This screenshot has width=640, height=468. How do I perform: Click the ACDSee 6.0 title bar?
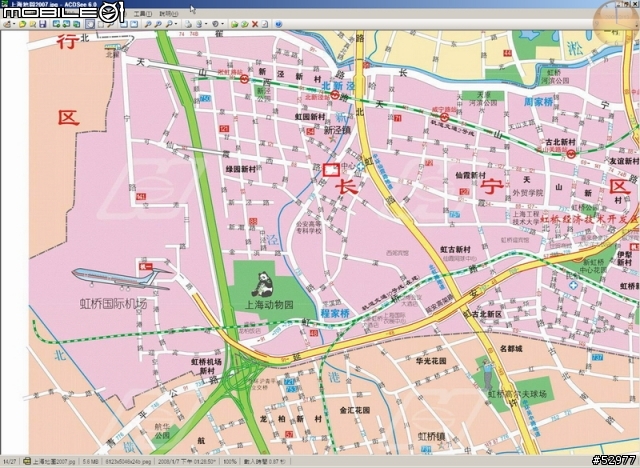[320, 4]
